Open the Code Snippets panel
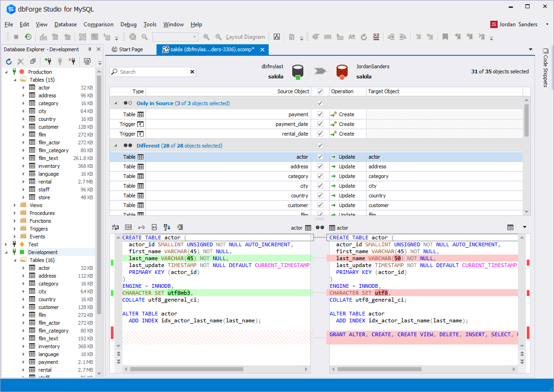 pos(546,69)
